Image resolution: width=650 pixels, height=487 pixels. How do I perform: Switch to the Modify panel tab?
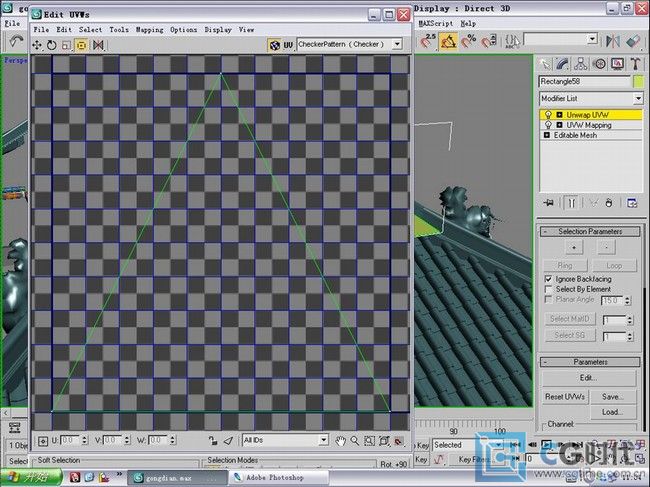pos(563,64)
